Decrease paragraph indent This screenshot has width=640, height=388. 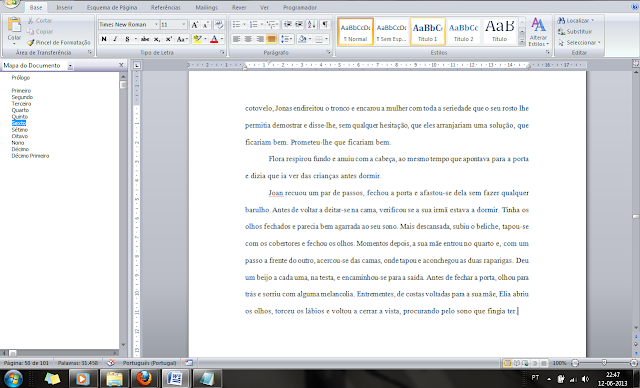(x=288, y=24)
